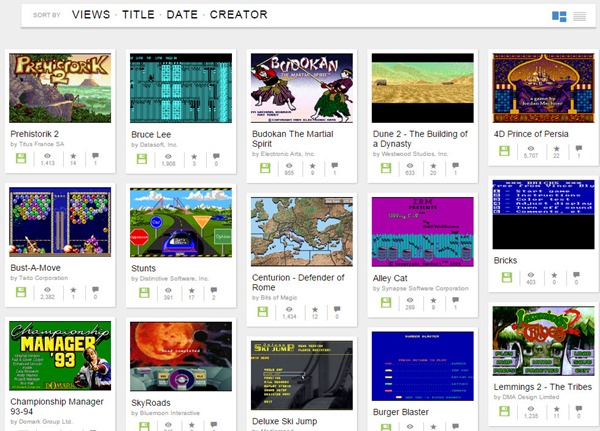The width and height of the screenshot is (600, 431).
Task: Click the favorites star on Lemmings 2
Action: point(556,409)
